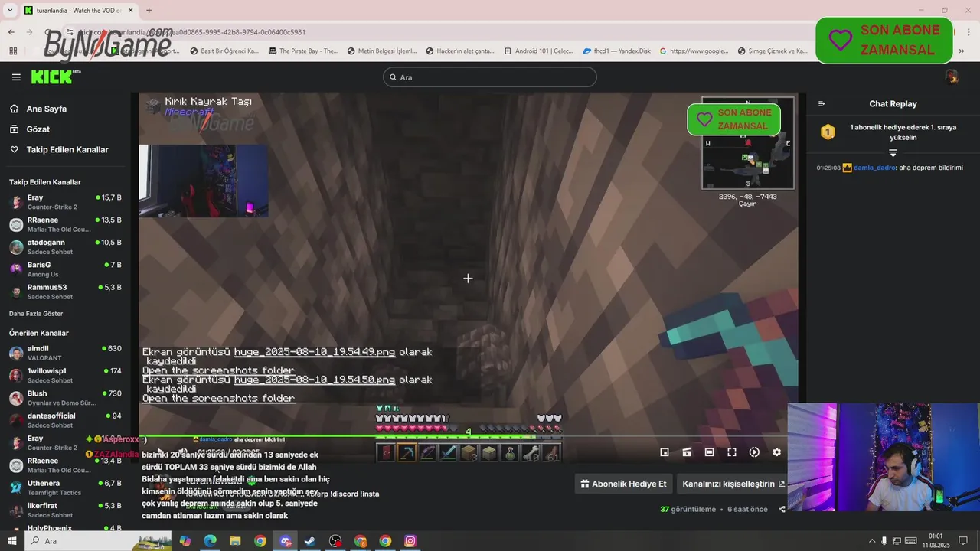Open the playback speed control

click(x=754, y=452)
